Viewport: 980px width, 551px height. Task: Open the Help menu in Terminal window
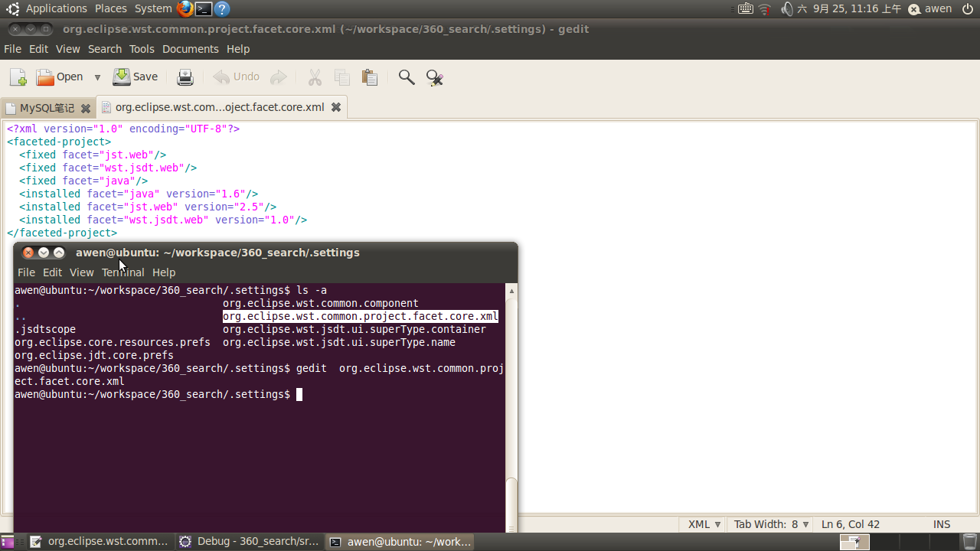click(x=164, y=272)
